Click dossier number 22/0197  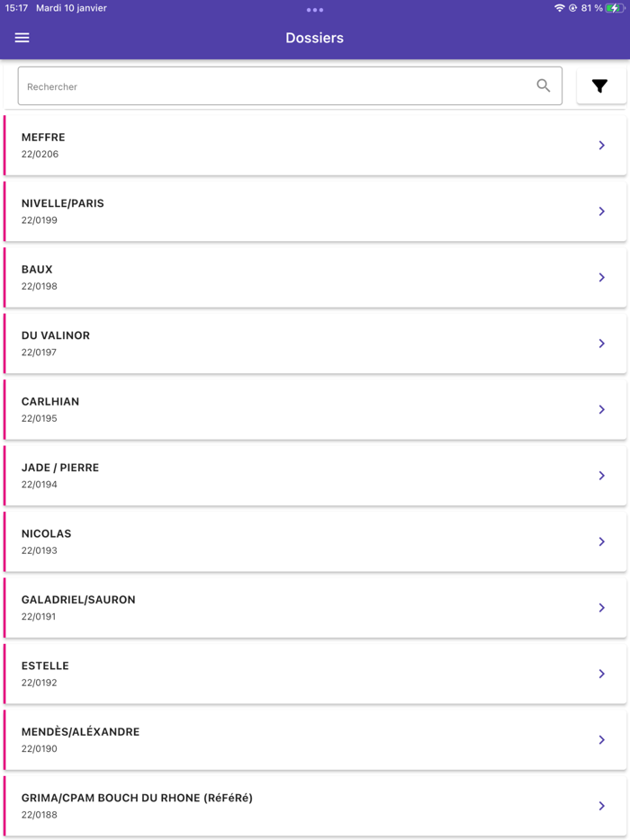point(40,353)
